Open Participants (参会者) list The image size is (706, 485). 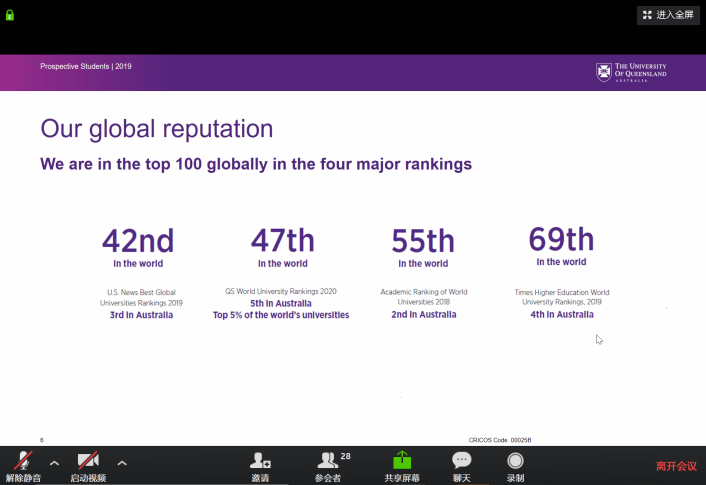click(328, 467)
